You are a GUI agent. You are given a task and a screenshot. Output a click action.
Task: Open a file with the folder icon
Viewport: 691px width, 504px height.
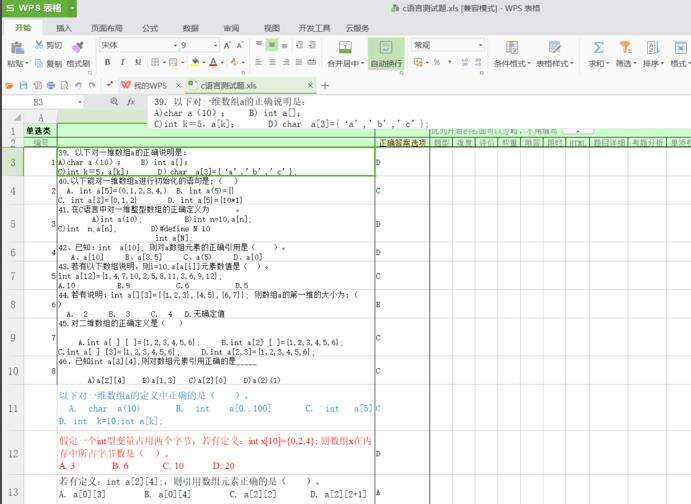coord(9,85)
